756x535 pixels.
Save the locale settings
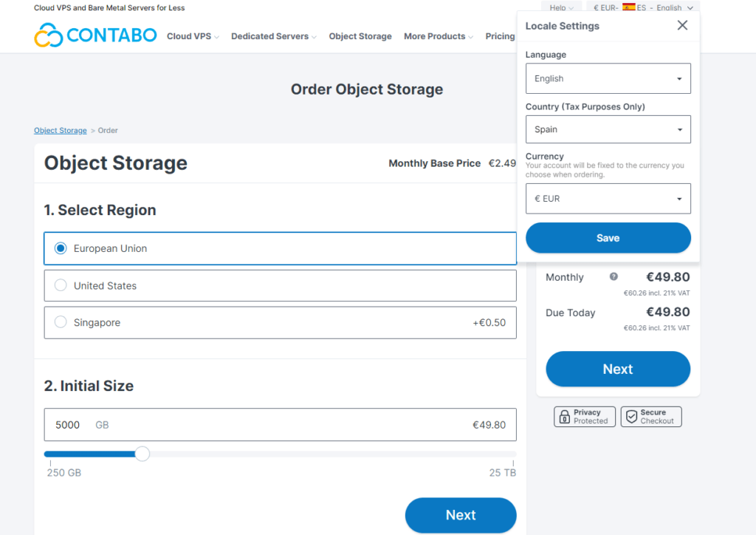[x=608, y=238]
